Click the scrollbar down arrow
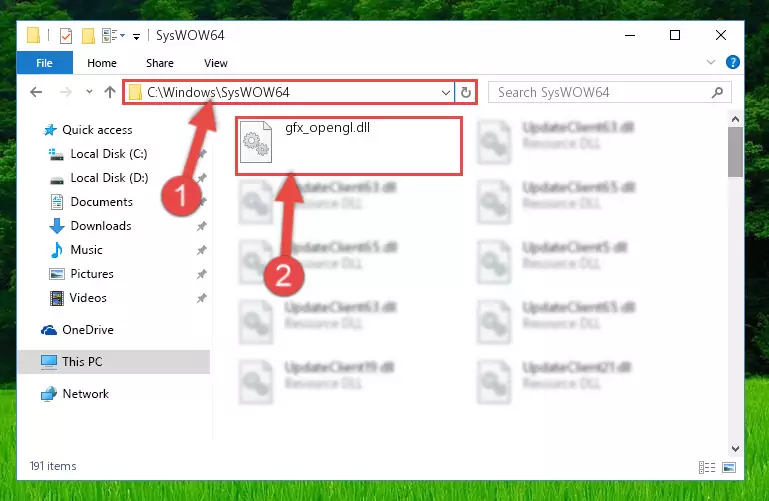 click(735, 448)
